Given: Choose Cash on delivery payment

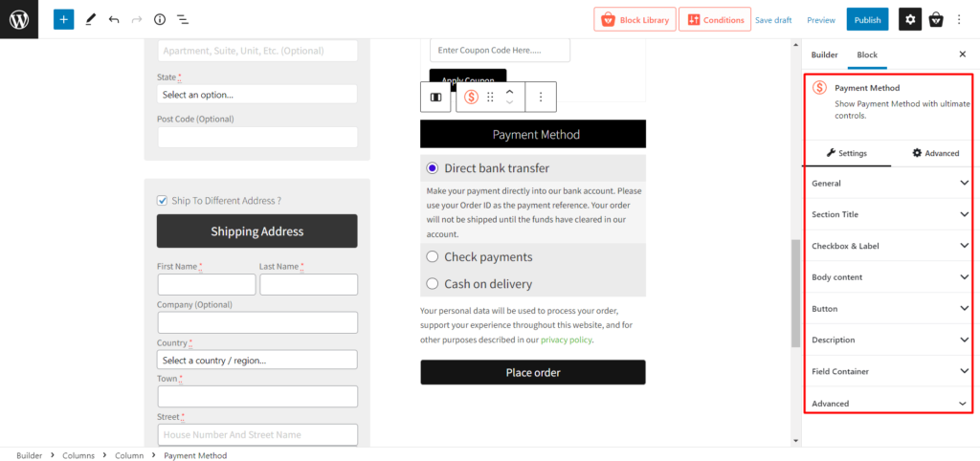Looking at the screenshot, I should [433, 284].
